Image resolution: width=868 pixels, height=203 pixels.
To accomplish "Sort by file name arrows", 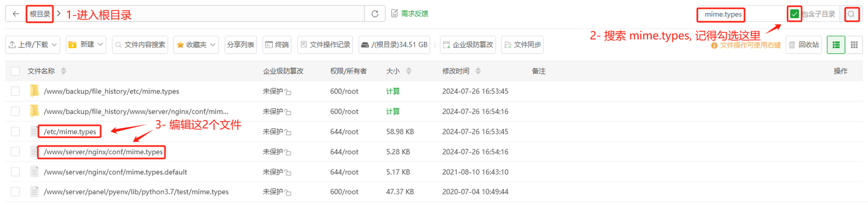I will 63,71.
